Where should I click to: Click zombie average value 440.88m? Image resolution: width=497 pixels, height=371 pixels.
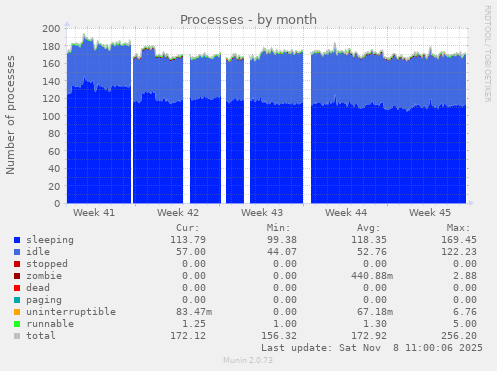click(372, 276)
